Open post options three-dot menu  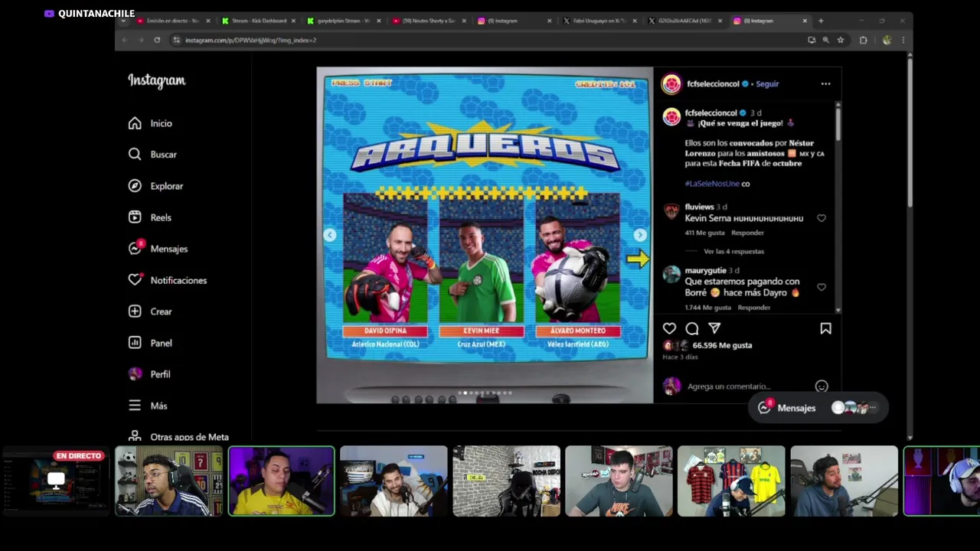[x=825, y=83]
